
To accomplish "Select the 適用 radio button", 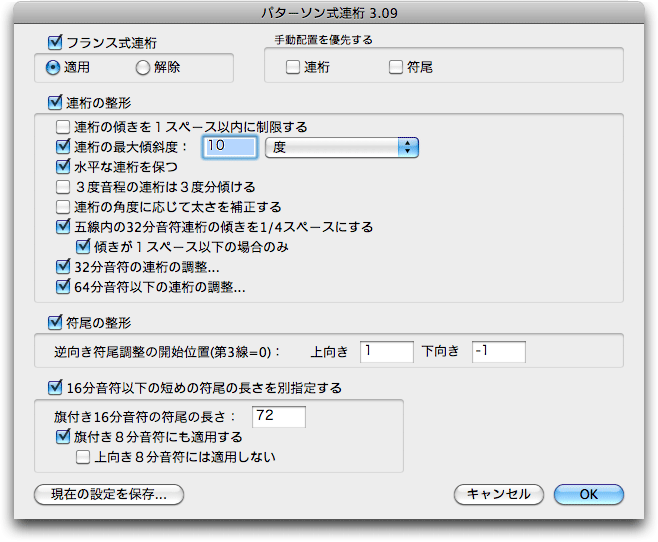I will 53,68.
